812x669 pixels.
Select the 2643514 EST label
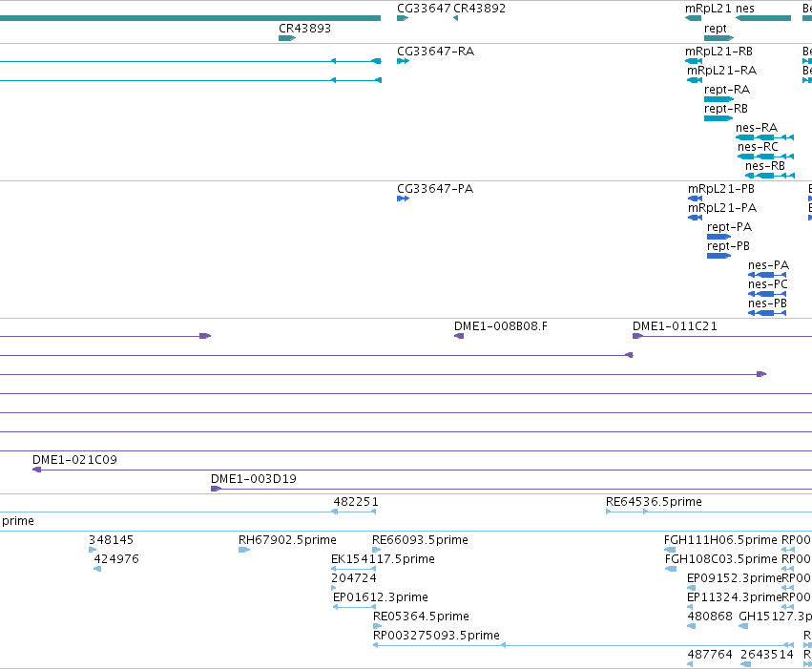[x=767, y=655]
